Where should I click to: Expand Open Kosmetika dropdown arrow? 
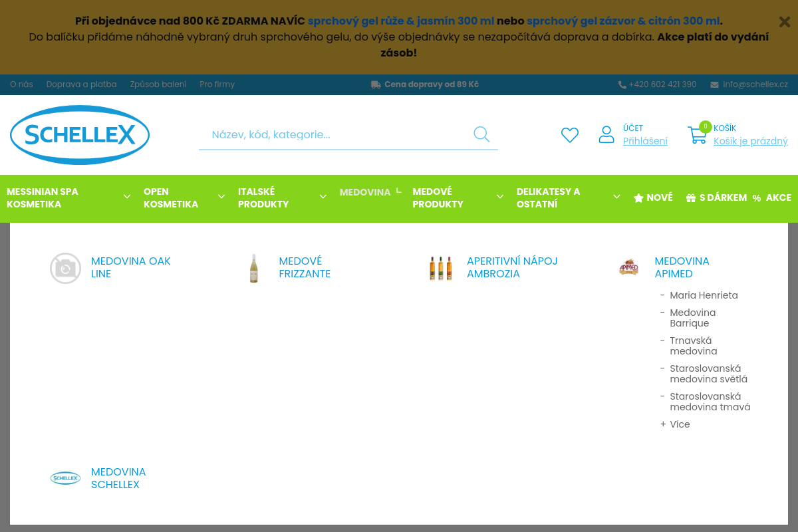221,197
